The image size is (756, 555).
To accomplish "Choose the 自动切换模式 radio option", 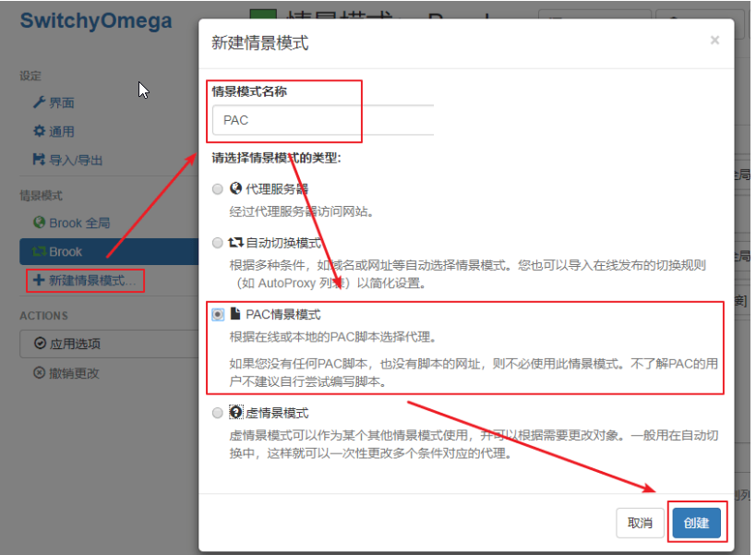I will (218, 243).
